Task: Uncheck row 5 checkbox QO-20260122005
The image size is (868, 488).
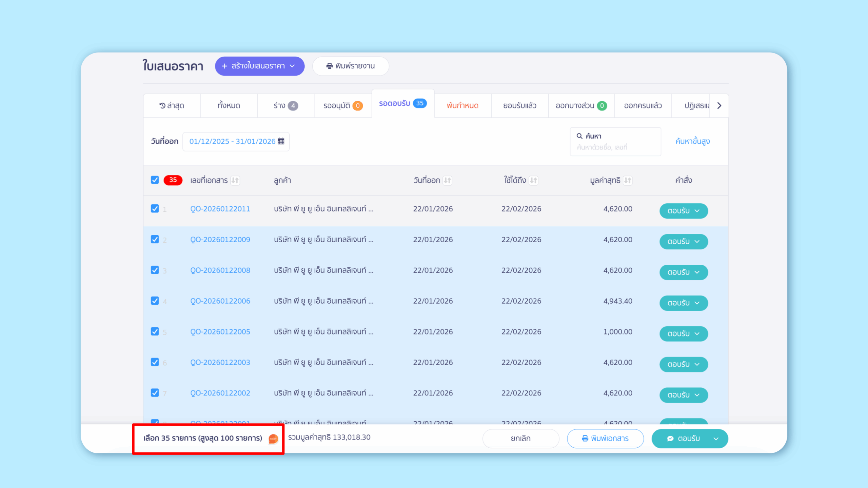Action: [x=155, y=331]
